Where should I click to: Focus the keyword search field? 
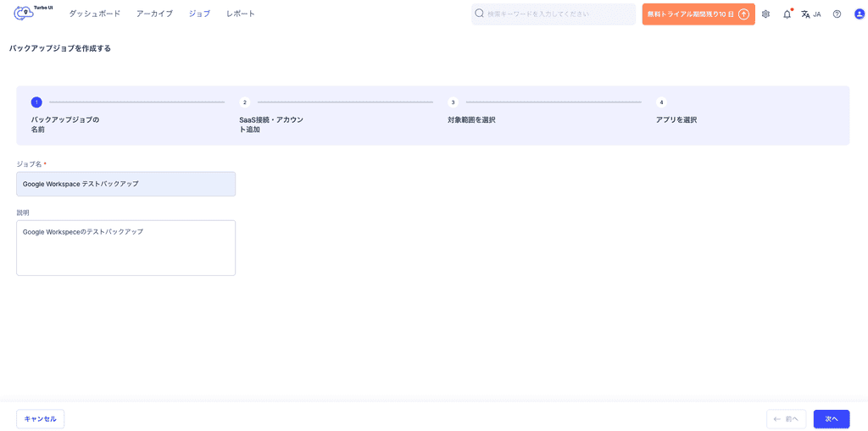[554, 14]
